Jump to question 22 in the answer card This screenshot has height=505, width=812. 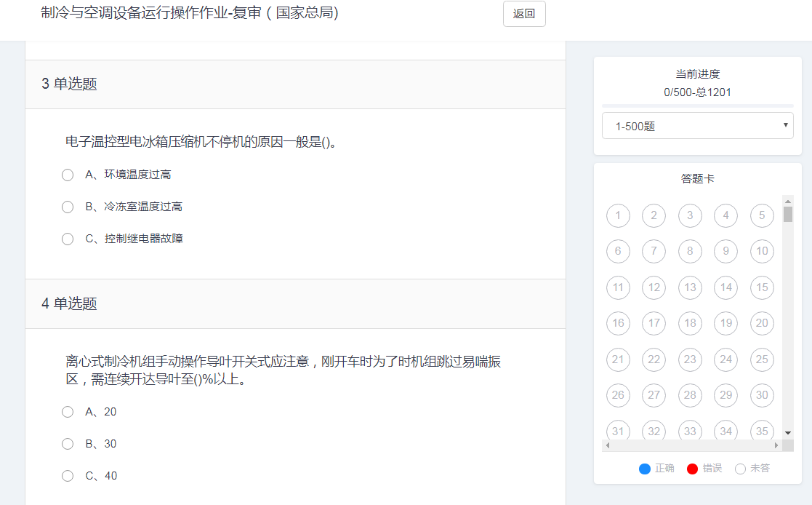[x=654, y=359]
